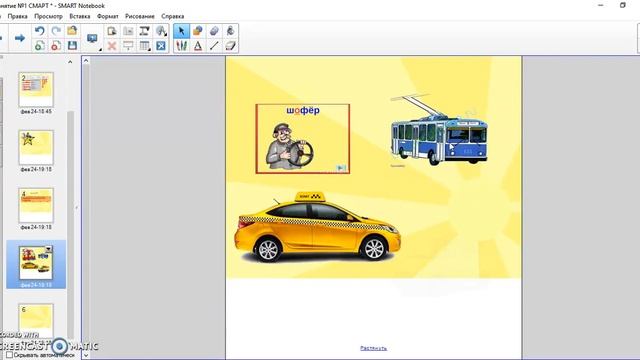
Task: Select page 3 thumbnail with star
Action: pyautogui.click(x=36, y=147)
